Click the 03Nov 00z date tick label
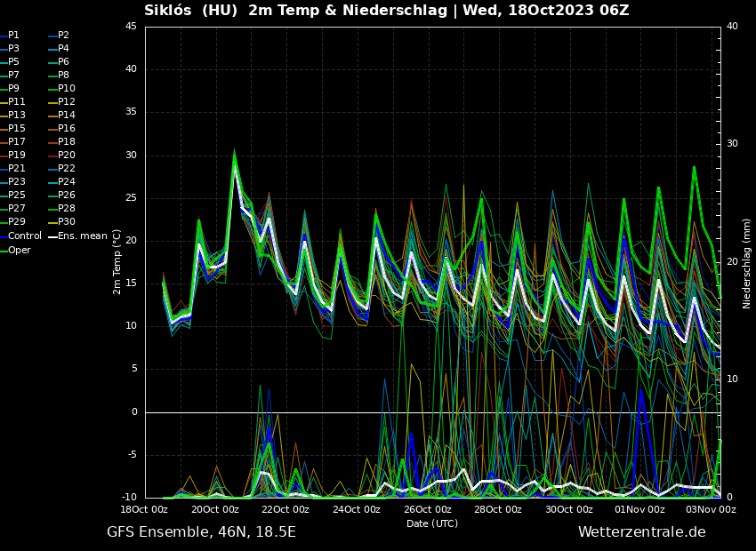Image resolution: width=756 pixels, height=551 pixels. point(711,510)
